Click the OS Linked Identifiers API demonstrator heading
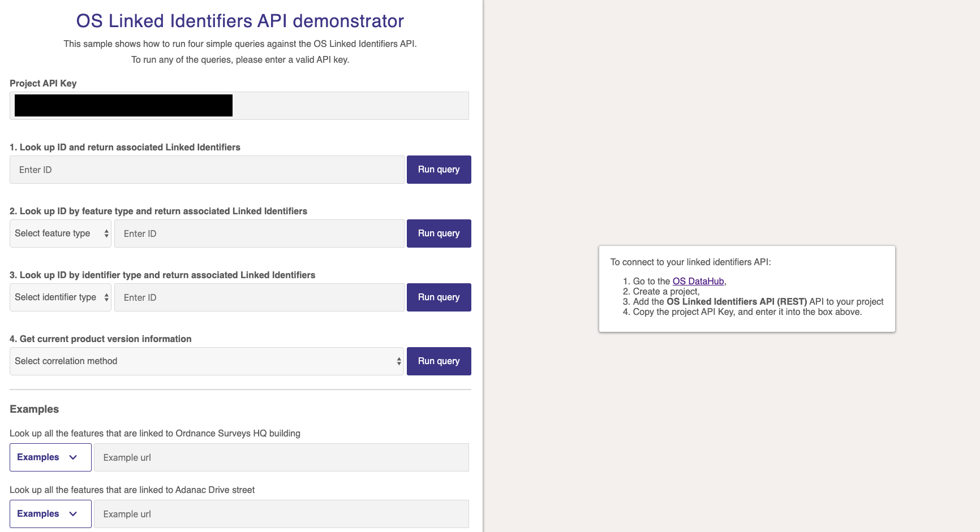 click(x=240, y=21)
